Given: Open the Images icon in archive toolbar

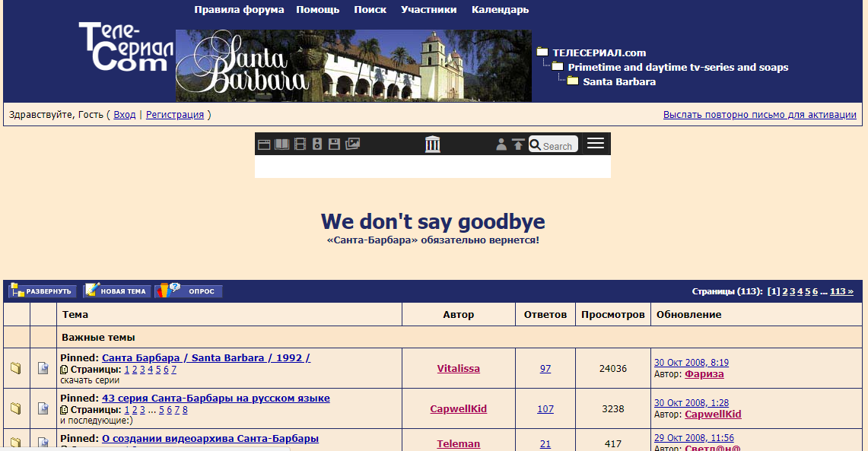Looking at the screenshot, I should pyautogui.click(x=353, y=144).
